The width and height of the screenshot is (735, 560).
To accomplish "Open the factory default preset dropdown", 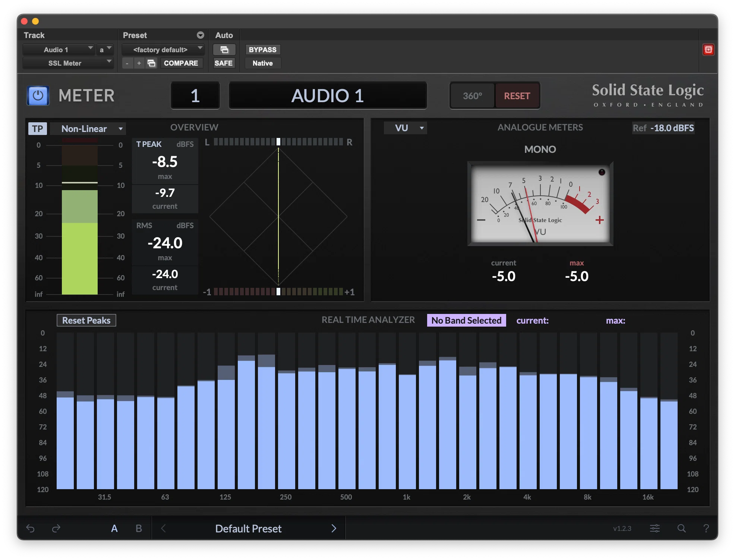I will click(163, 50).
